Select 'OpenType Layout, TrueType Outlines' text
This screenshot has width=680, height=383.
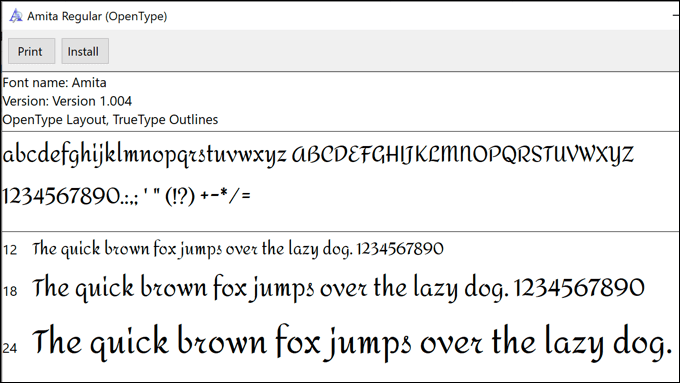(110, 120)
